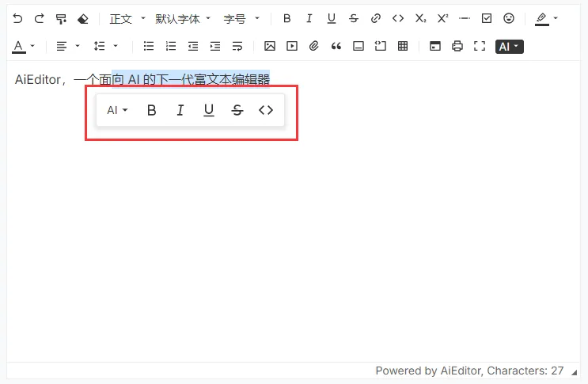Strike through the selection from the bubble menu
The height and width of the screenshot is (384, 588).
237,110
